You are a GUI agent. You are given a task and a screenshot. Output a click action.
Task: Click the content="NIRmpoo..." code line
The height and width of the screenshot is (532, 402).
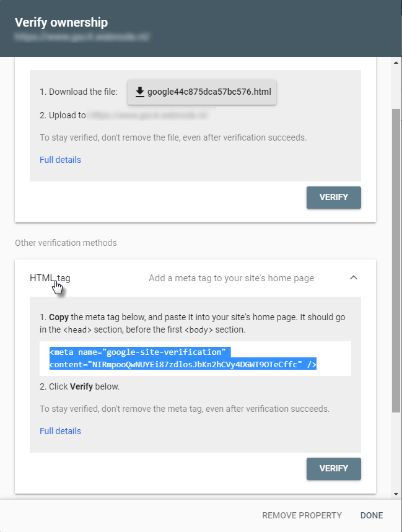[x=183, y=365]
